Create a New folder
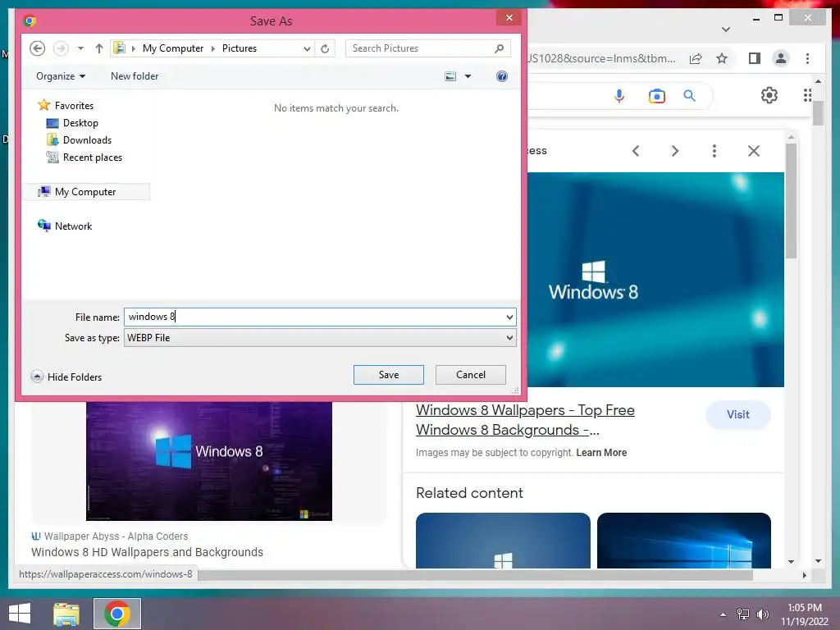This screenshot has height=630, width=840. (135, 76)
